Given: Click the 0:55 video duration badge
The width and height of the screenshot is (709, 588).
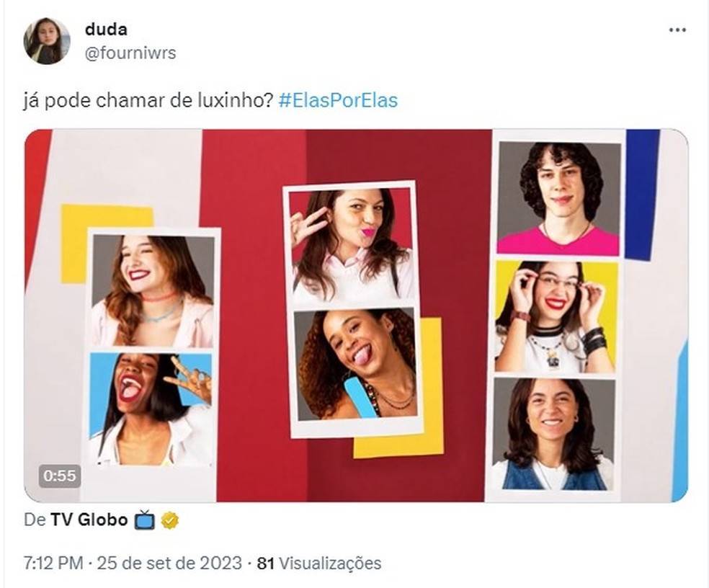Looking at the screenshot, I should (x=60, y=476).
